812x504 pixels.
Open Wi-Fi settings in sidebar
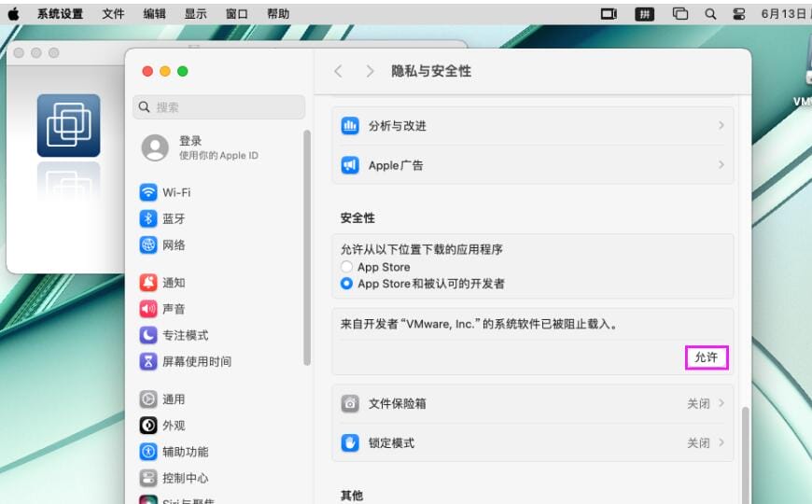point(175,192)
